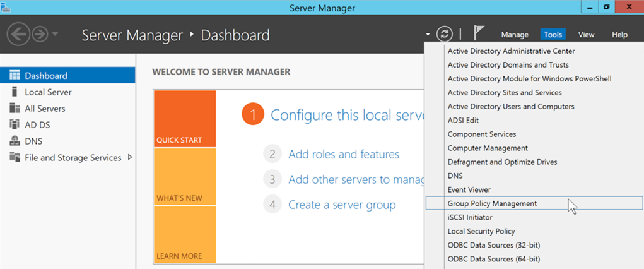The width and height of the screenshot is (644, 269).
Task: Expand File and Storage Services arrow
Action: click(x=130, y=157)
